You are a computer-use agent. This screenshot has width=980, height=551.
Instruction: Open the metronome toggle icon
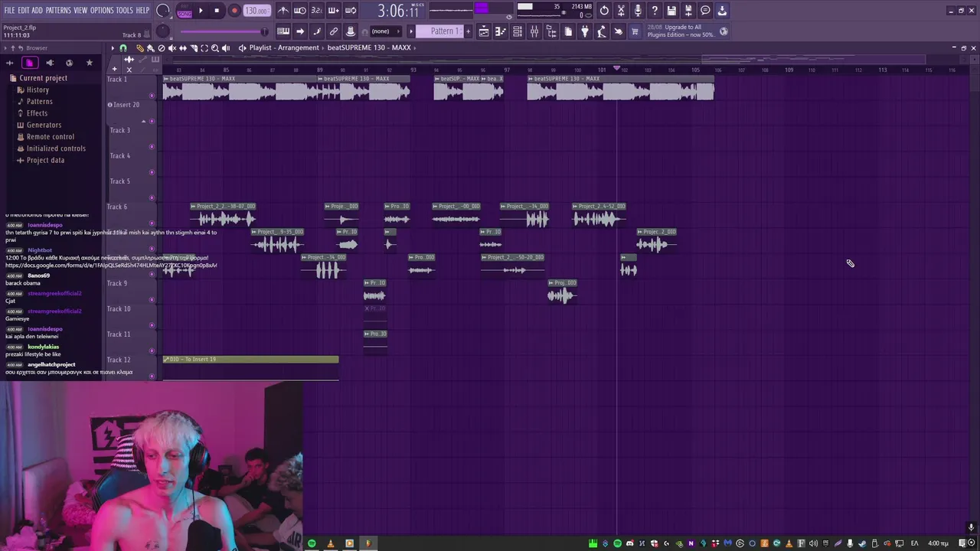283,11
